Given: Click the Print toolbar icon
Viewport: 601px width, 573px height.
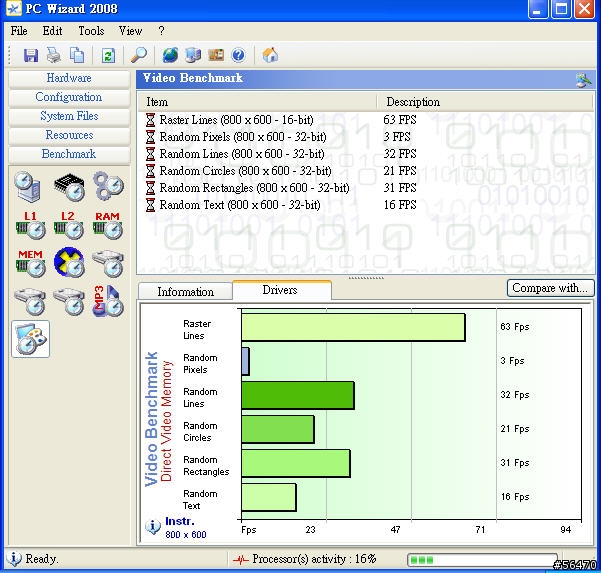Looking at the screenshot, I should click(54, 55).
